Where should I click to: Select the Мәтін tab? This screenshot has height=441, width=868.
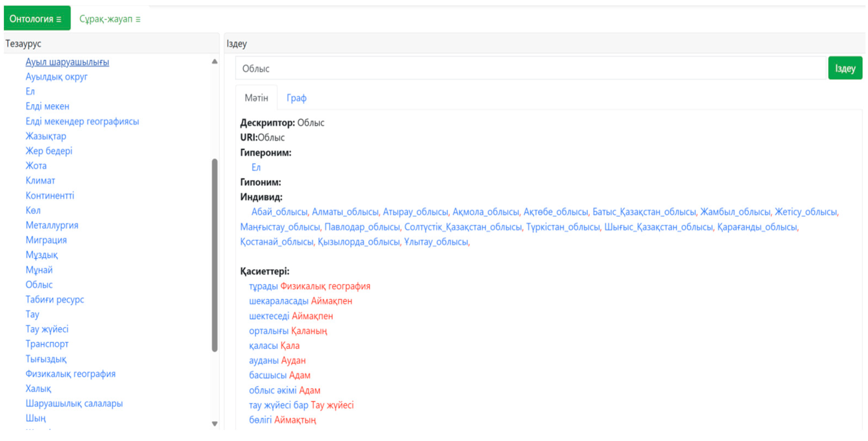[x=256, y=98]
